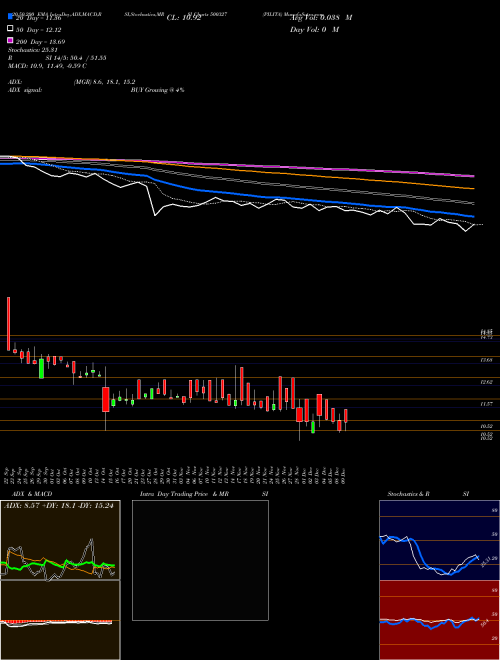Click the 'BUY Growing @ 4%' signal text
The image size is (500, 660).
tap(157, 90)
